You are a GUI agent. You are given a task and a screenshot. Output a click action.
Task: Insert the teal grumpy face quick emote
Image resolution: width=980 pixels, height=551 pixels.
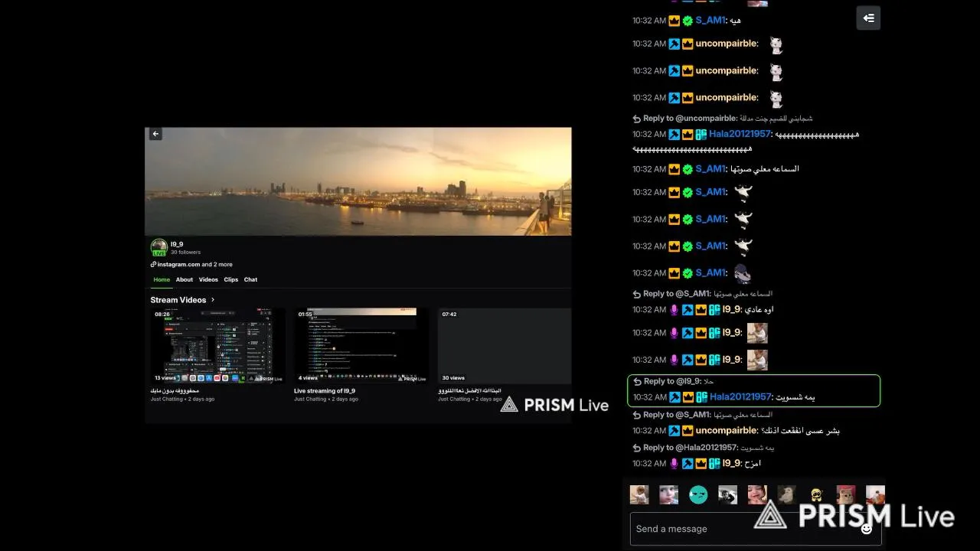pos(698,495)
